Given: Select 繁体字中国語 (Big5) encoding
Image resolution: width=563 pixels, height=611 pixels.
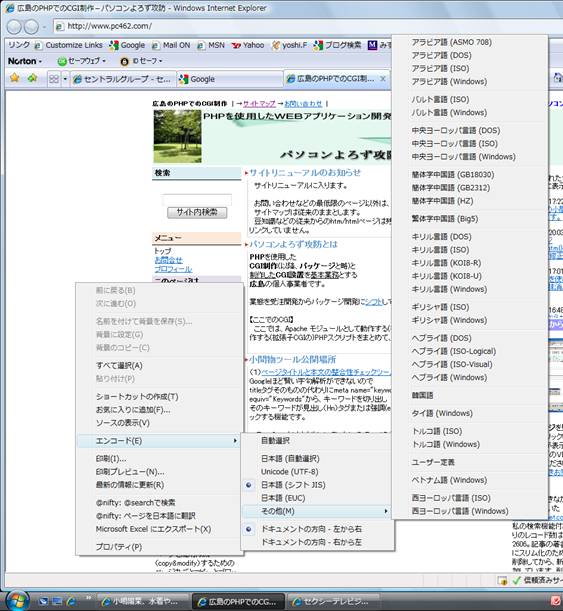Looking at the screenshot, I should click(470, 219).
